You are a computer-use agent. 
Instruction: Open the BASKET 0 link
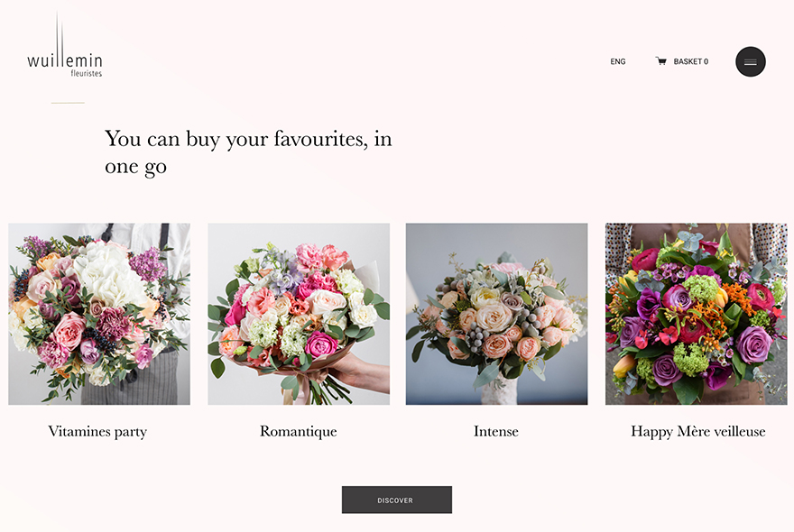point(690,61)
